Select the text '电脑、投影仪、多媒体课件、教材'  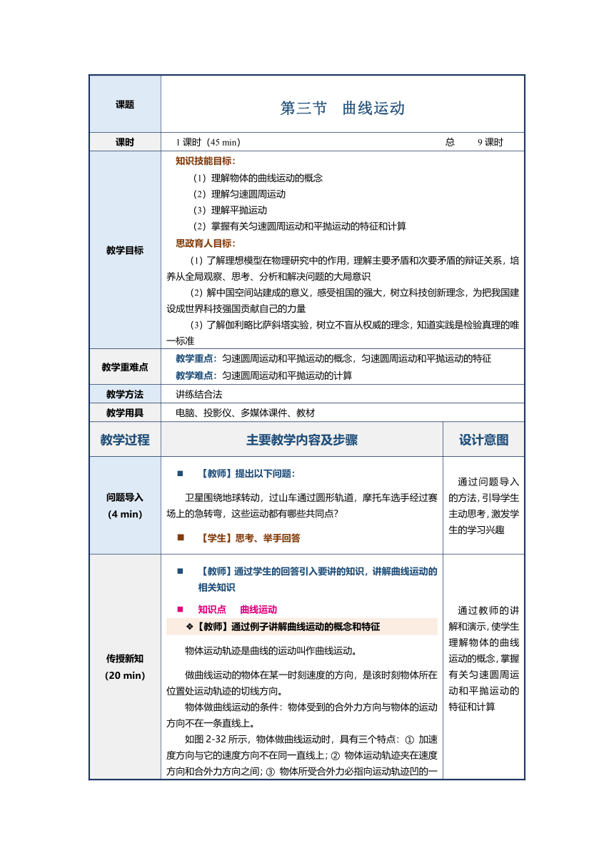click(x=246, y=413)
